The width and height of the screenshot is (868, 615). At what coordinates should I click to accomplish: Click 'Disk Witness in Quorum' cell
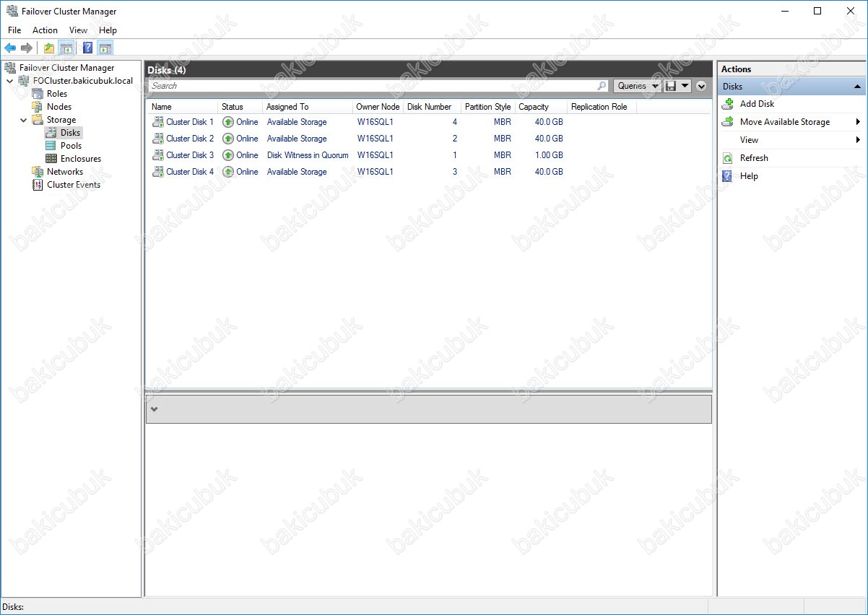coord(308,155)
